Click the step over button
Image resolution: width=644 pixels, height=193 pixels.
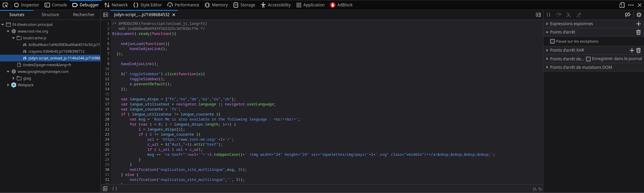click(x=558, y=15)
